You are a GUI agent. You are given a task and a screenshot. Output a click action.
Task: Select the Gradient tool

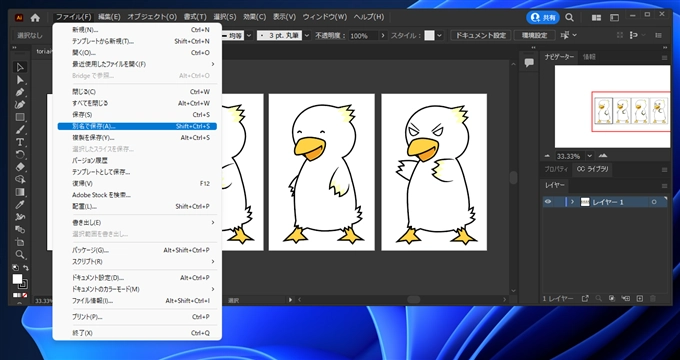coord(20,192)
